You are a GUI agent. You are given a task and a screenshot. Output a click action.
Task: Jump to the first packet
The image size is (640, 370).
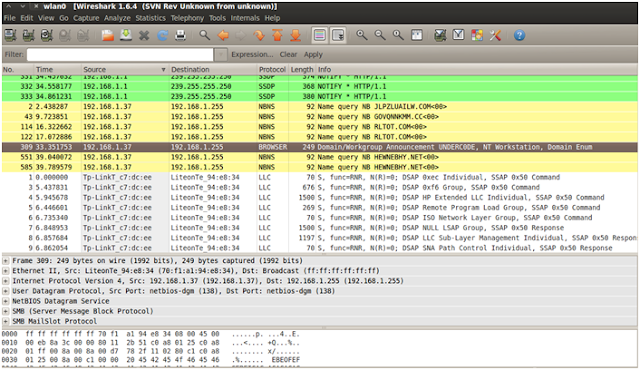(277, 35)
